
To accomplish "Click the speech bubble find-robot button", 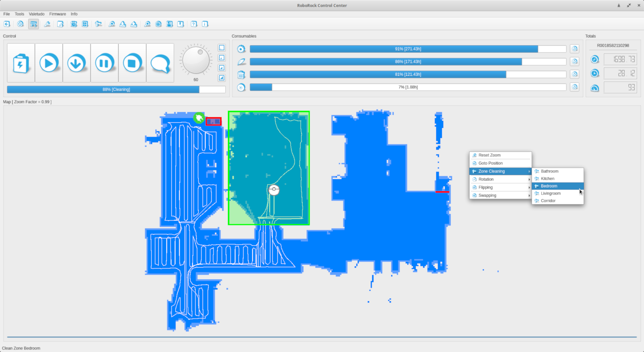I will pos(160,63).
